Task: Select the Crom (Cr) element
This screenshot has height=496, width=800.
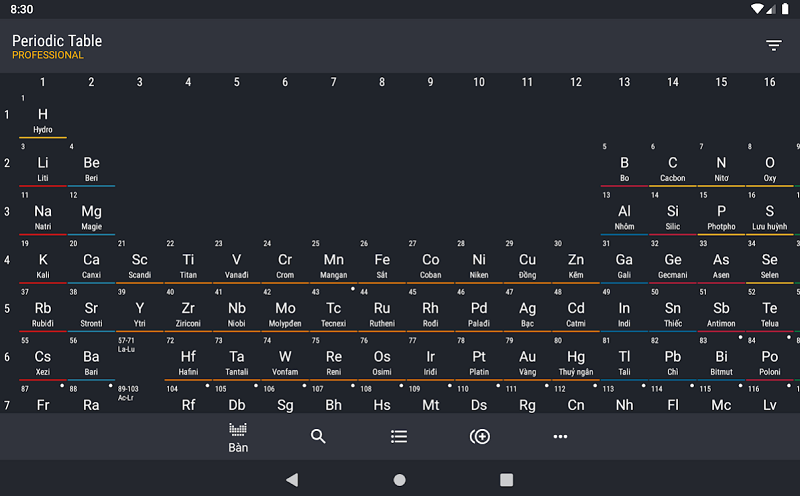Action: click(285, 261)
